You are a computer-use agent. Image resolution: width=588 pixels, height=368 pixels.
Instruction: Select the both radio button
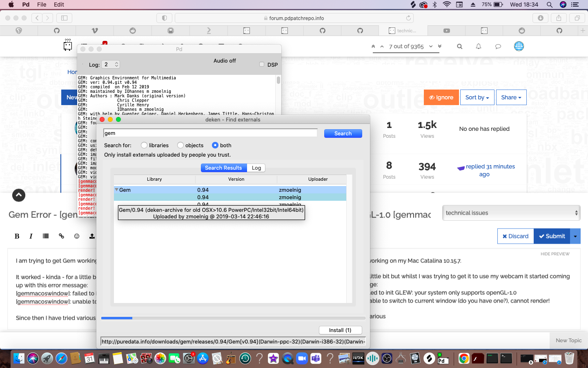[x=215, y=145]
